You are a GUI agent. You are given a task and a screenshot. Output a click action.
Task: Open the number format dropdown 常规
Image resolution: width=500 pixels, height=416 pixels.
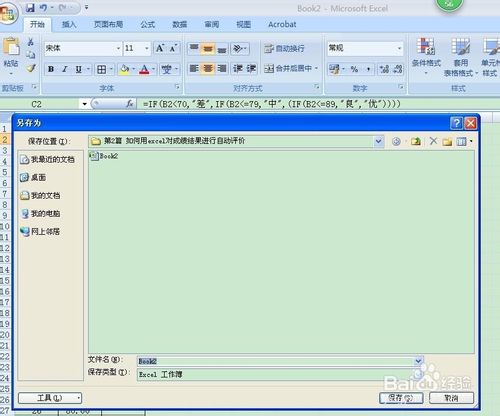tap(399, 49)
